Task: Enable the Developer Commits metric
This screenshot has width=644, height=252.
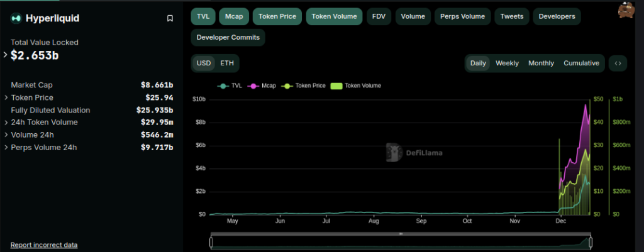Action: [x=228, y=37]
